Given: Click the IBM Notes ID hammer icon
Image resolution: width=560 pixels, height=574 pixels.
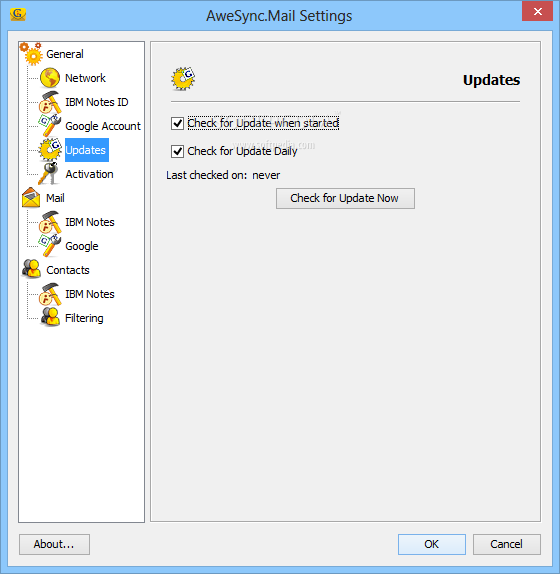Looking at the screenshot, I should coord(50,102).
